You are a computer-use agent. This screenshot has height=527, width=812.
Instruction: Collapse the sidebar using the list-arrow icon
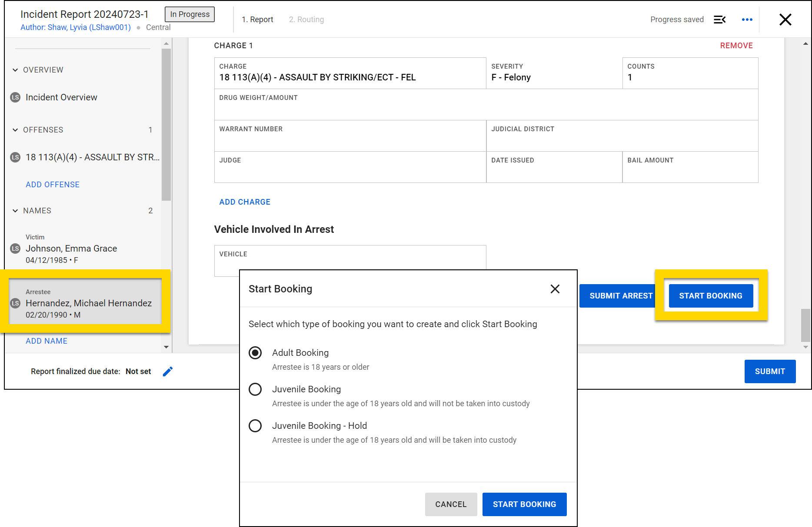pos(719,20)
